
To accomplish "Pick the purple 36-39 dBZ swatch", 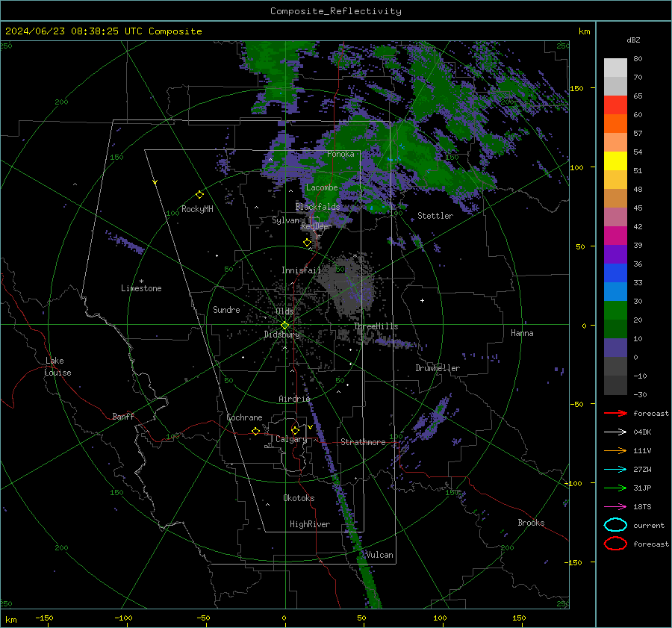I will pos(615,254).
